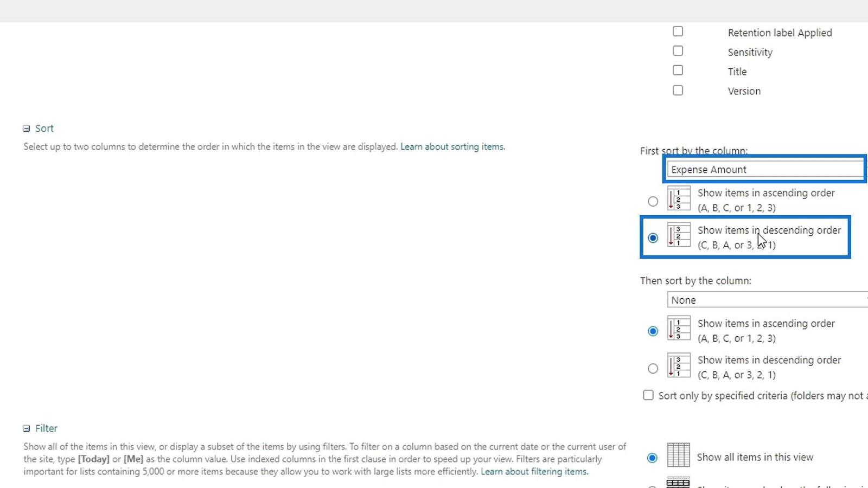Click the Retention label Applied text
868x488 pixels.
[780, 33]
